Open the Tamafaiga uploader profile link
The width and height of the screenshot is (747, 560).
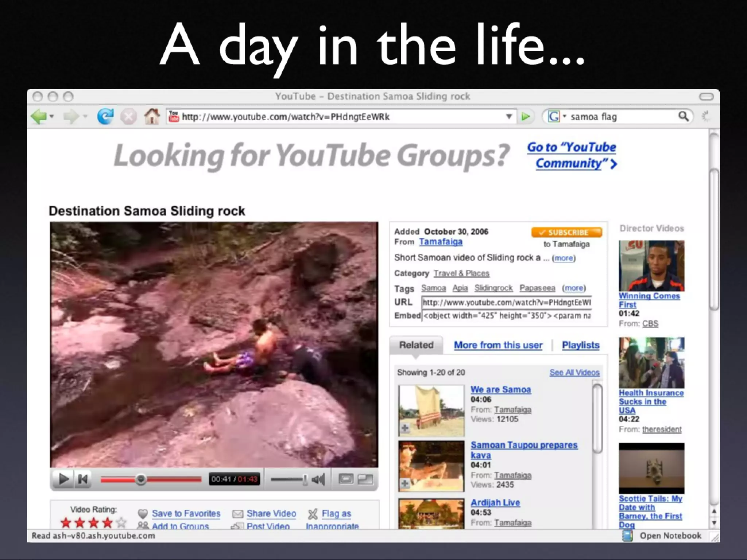coord(440,242)
